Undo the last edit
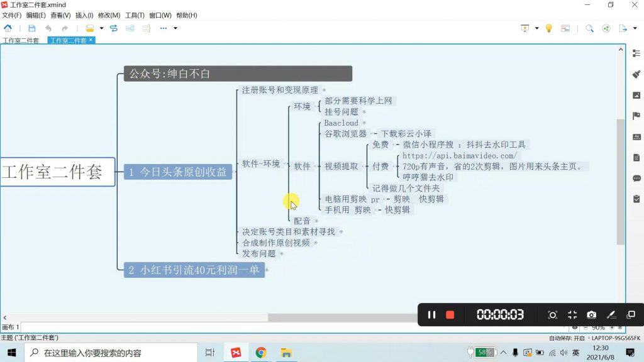This screenshot has width=644, height=362. tap(48, 28)
